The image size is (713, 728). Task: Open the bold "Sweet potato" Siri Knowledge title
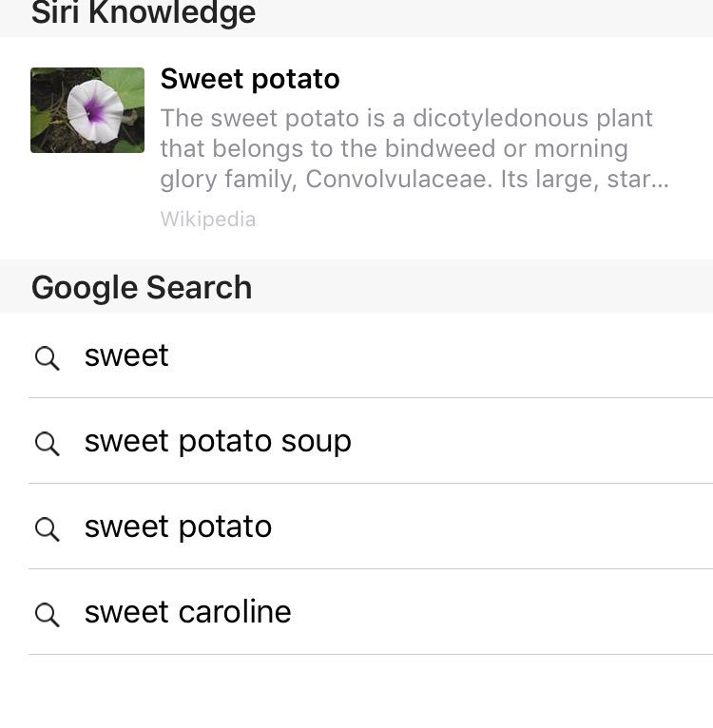[x=250, y=79]
